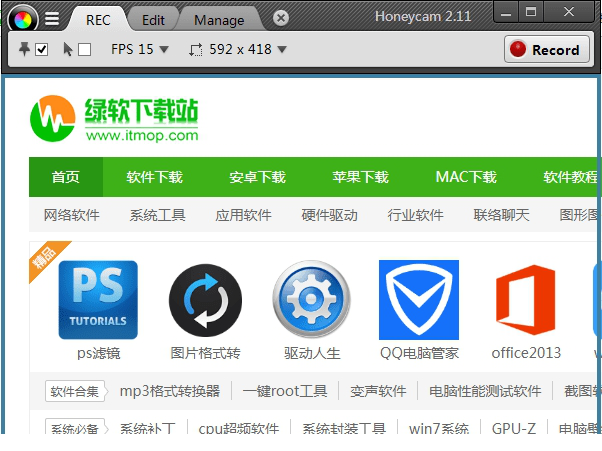Switch to the REC tab

(98, 20)
